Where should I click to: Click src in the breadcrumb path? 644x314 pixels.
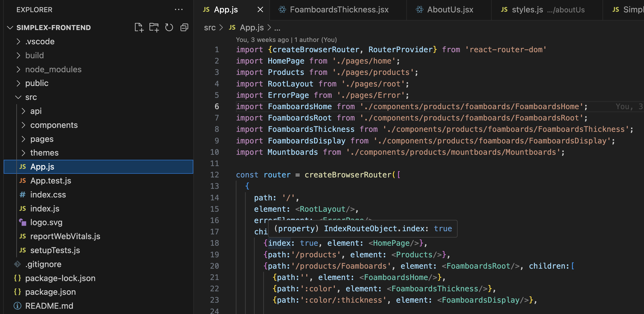point(210,27)
